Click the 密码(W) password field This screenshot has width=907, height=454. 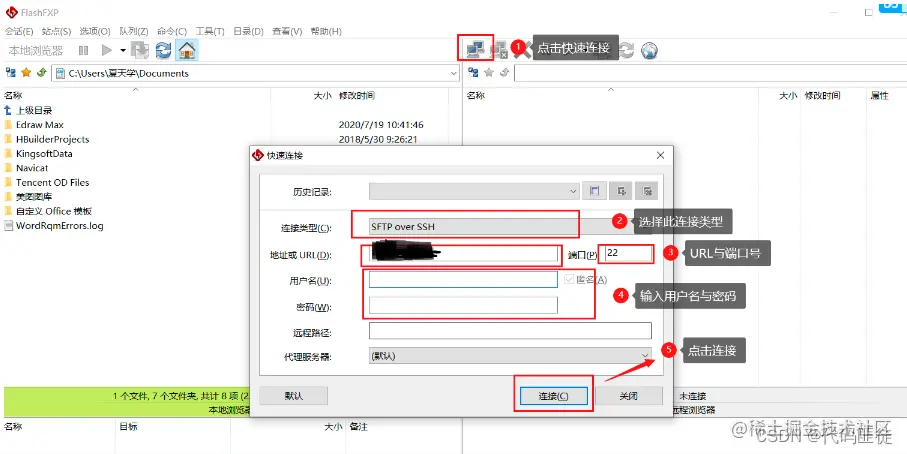[463, 305]
